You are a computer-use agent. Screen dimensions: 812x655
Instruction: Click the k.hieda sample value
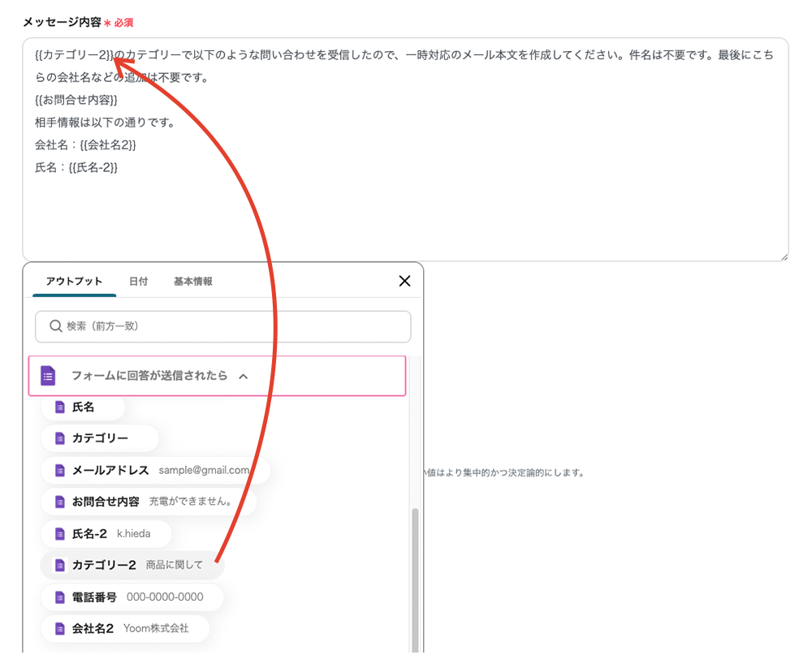point(134,534)
